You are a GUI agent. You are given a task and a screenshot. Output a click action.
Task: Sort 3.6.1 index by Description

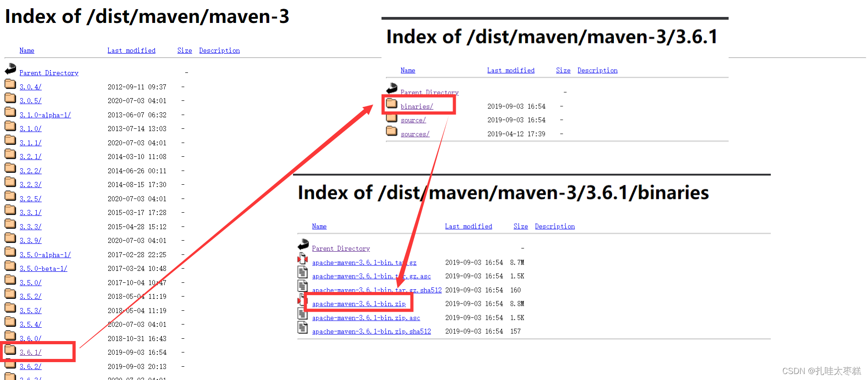pos(597,70)
